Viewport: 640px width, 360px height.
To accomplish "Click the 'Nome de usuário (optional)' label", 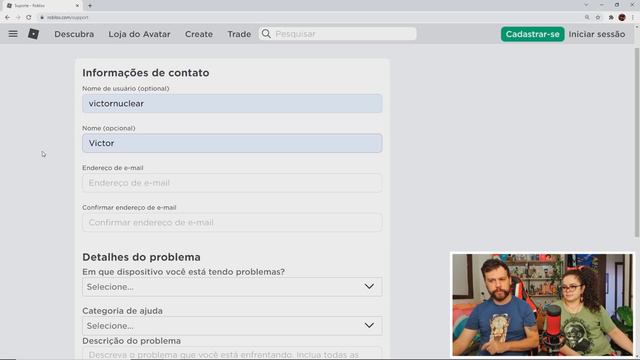I will pyautogui.click(x=126, y=88).
